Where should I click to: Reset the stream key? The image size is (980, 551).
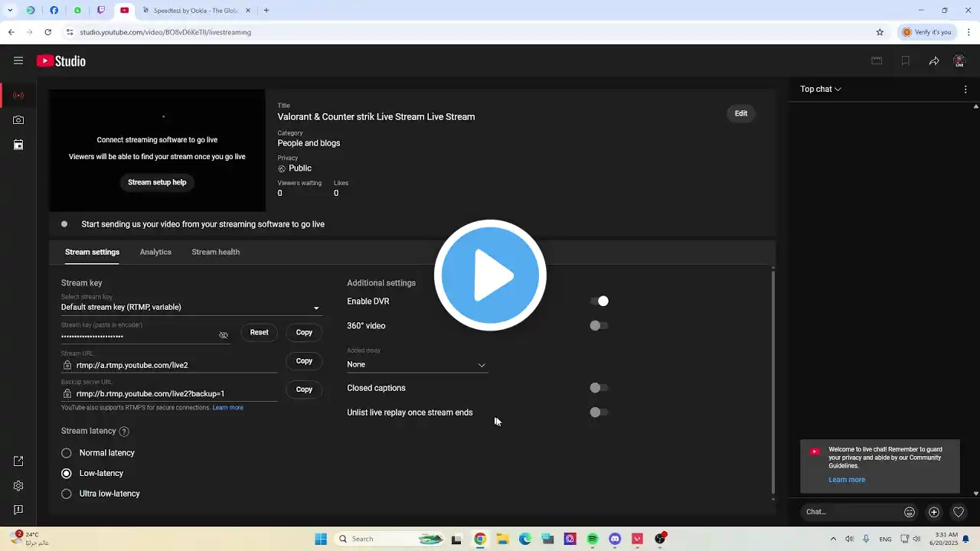point(259,332)
